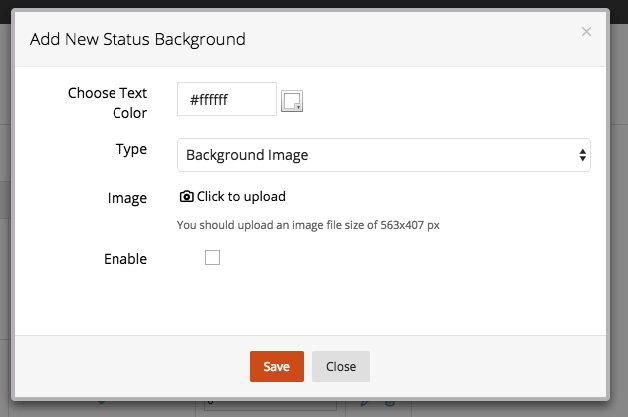Viewport: 628px width, 417px height.
Task: Click the image size hint text
Action: click(308, 225)
